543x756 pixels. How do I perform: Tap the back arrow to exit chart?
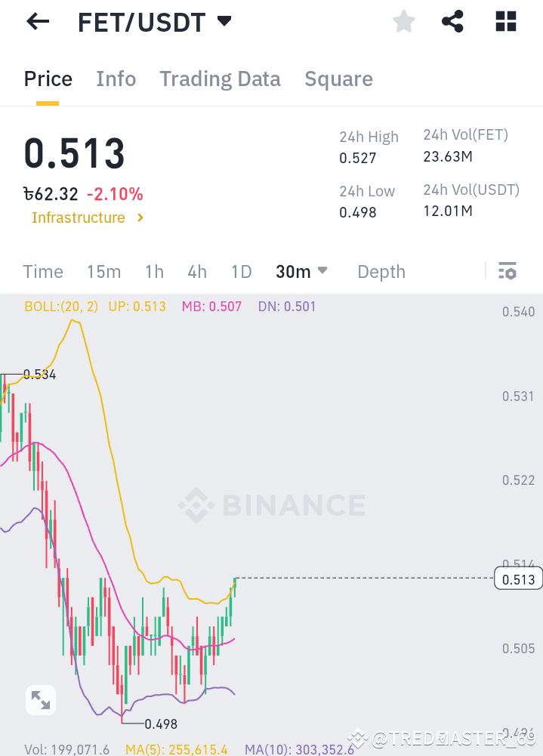pyautogui.click(x=36, y=21)
